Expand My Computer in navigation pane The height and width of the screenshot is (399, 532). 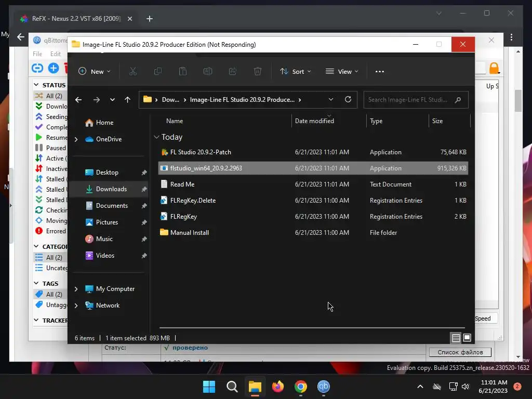pyautogui.click(x=76, y=289)
